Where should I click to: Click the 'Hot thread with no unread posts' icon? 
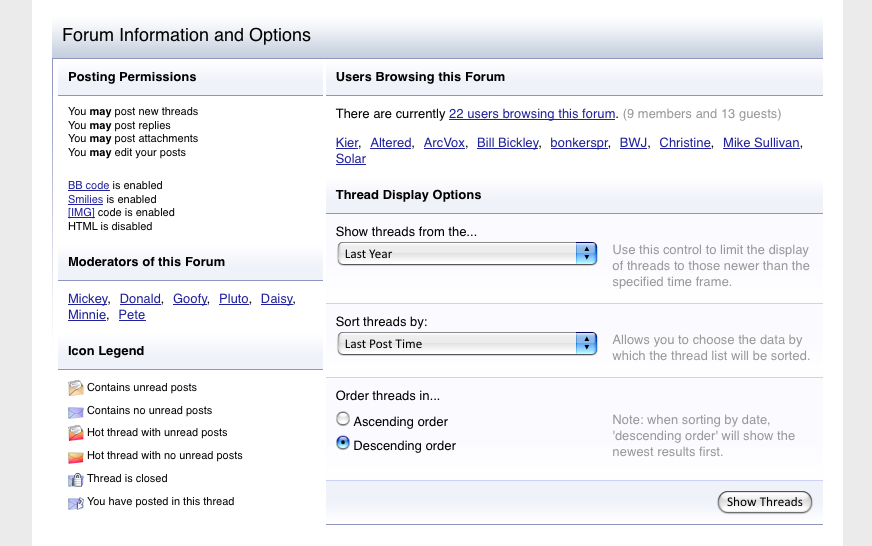[x=76, y=458]
